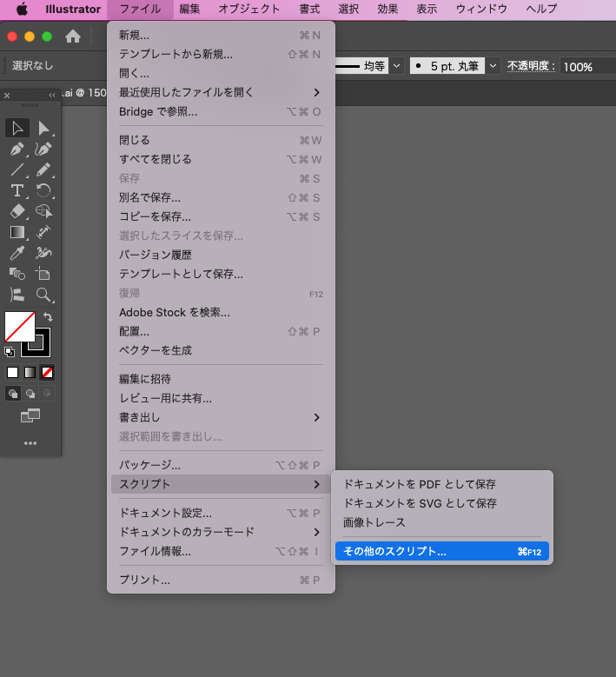Choose レビュー用に共有... menu item

point(221,398)
